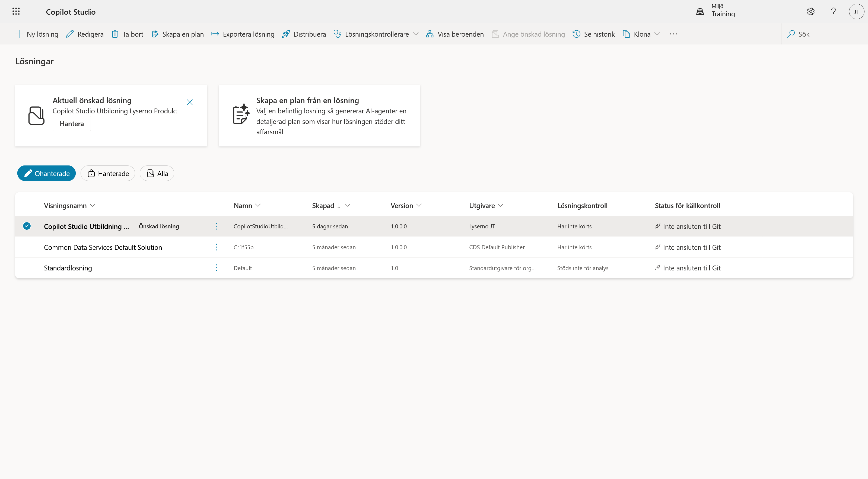The image size is (868, 479).
Task: Click Status för källkontroll column header
Action: [687, 206]
